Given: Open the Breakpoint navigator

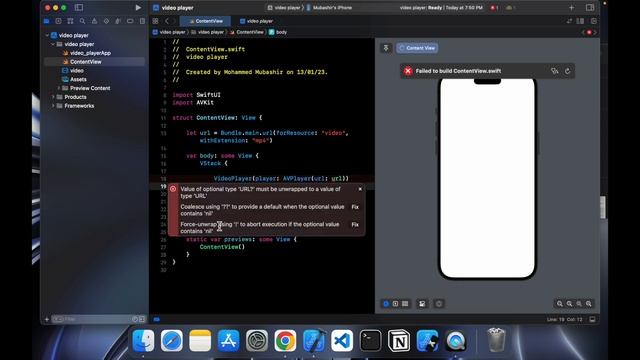Looking at the screenshot, I should [x=130, y=21].
